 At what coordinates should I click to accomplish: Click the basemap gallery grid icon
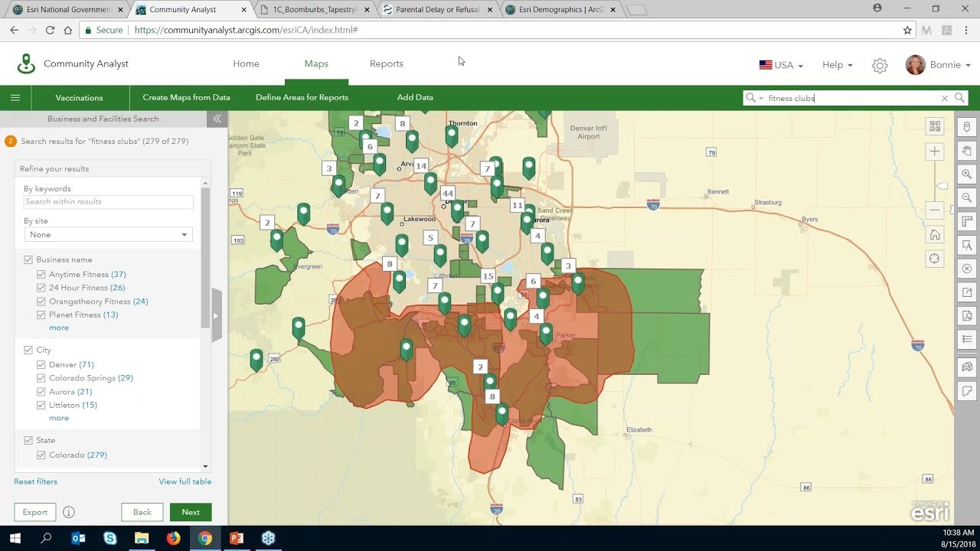935,126
